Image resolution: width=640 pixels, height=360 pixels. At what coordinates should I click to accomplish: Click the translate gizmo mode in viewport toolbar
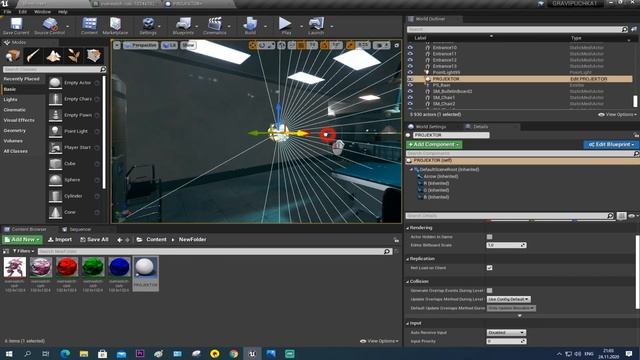pyautogui.click(x=253, y=45)
